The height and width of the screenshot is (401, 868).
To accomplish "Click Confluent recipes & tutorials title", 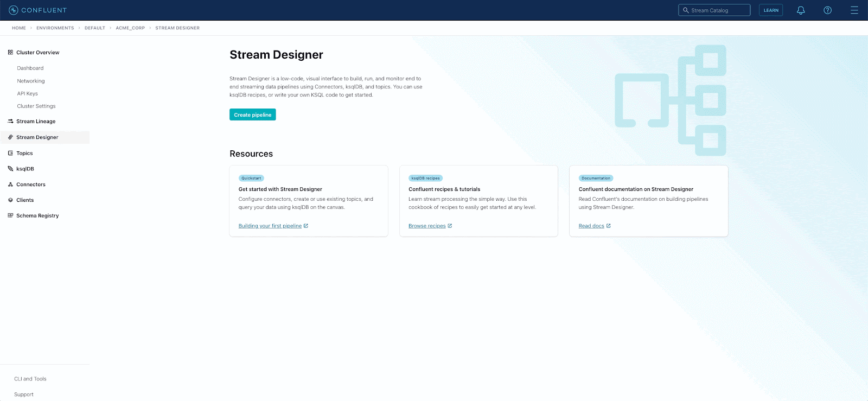I will point(444,189).
